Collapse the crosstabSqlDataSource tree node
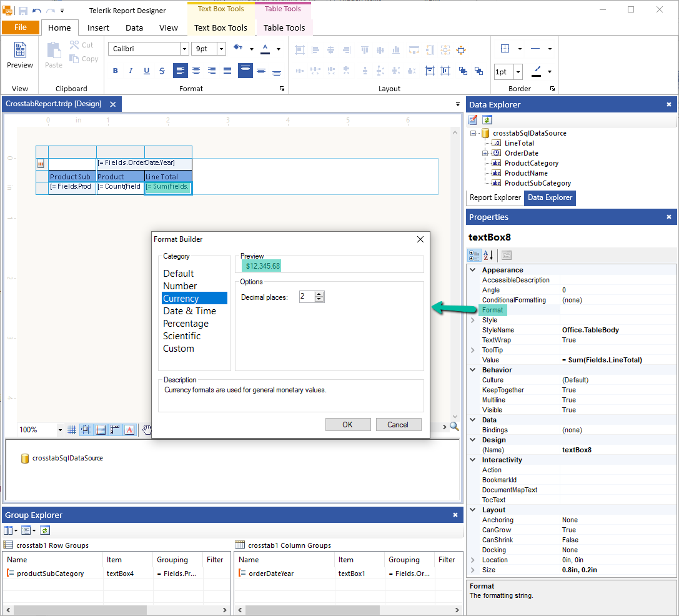 click(x=473, y=132)
